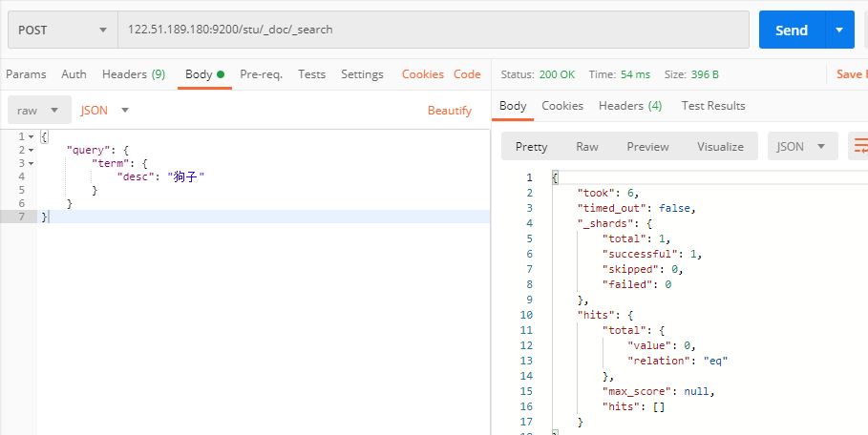This screenshot has width=868, height=435.
Task: Collapse the "term" fold arrow on line 3
Action: (31, 164)
